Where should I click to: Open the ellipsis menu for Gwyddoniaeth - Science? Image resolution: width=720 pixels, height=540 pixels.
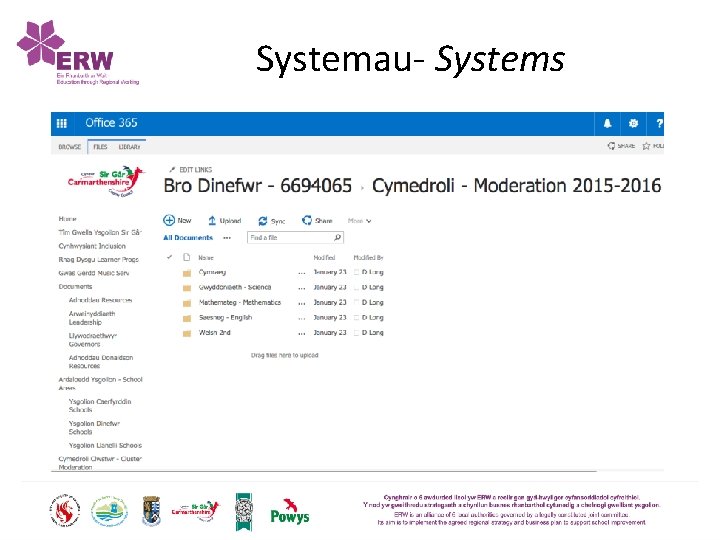pyautogui.click(x=302, y=288)
